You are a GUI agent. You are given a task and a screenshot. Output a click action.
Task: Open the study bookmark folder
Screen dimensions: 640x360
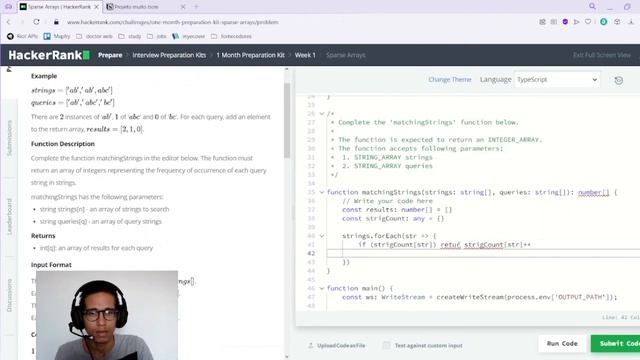coord(130,36)
